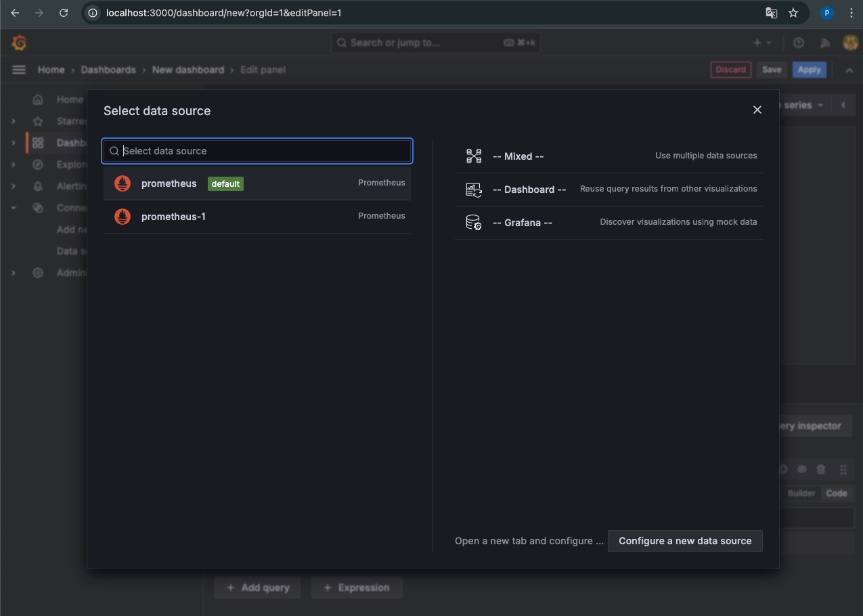863x616 pixels.
Task: Click the Search or jump to bar
Action: (436, 43)
